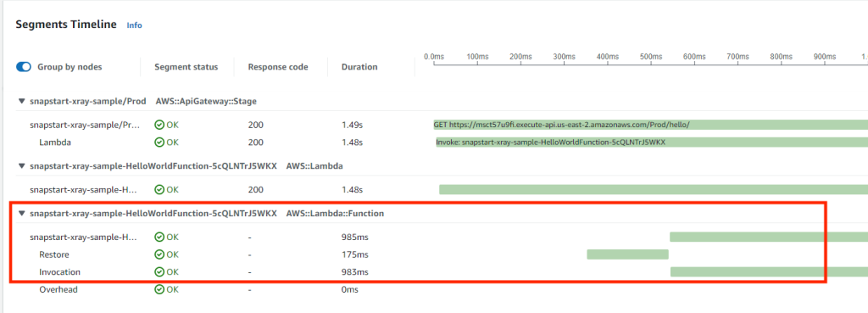Select the Invocation subsegment name
This screenshot has width=868, height=313.
pyautogui.click(x=60, y=272)
